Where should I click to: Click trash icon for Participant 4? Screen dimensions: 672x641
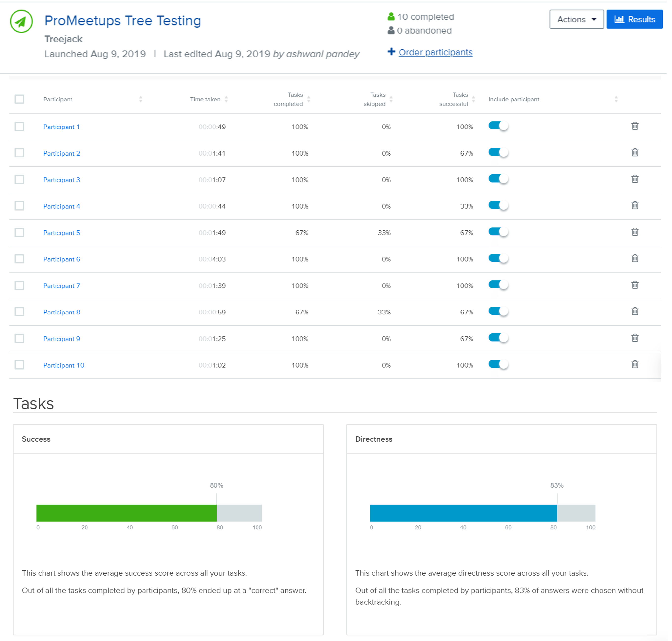click(634, 205)
